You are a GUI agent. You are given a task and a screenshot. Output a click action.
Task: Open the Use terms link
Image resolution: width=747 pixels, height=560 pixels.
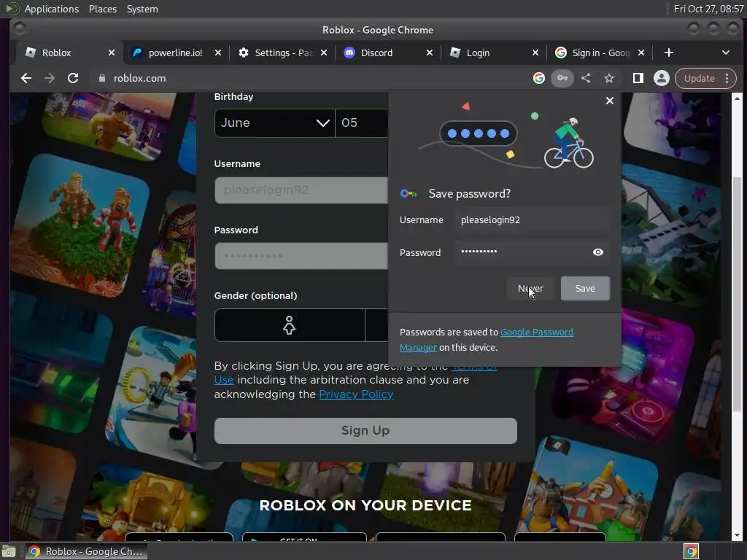tap(223, 379)
